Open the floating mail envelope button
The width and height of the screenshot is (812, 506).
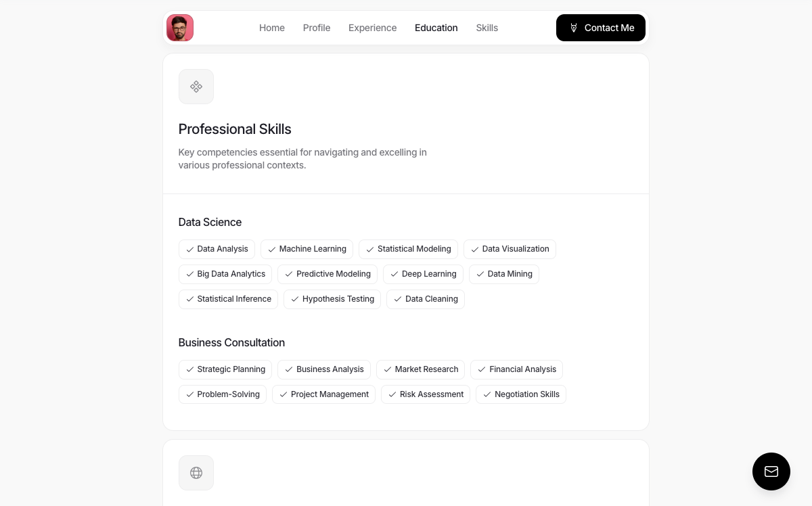tap(771, 471)
